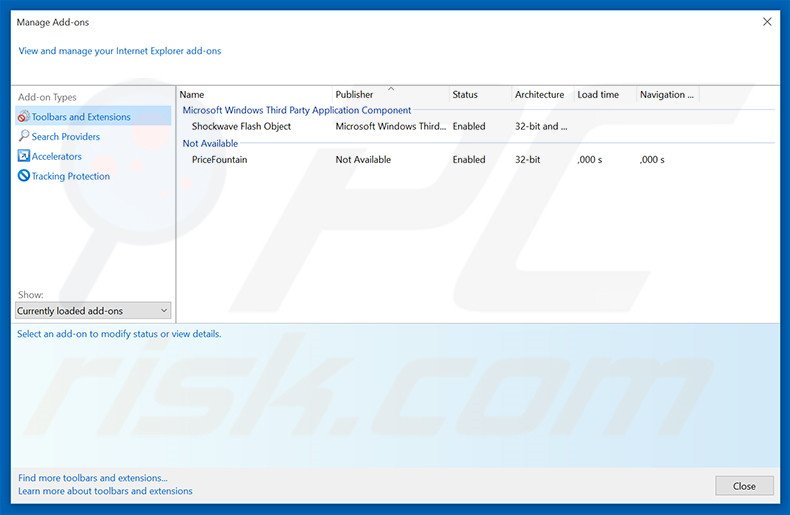790x515 pixels.
Task: Click the Navigation column header
Action: (x=668, y=94)
